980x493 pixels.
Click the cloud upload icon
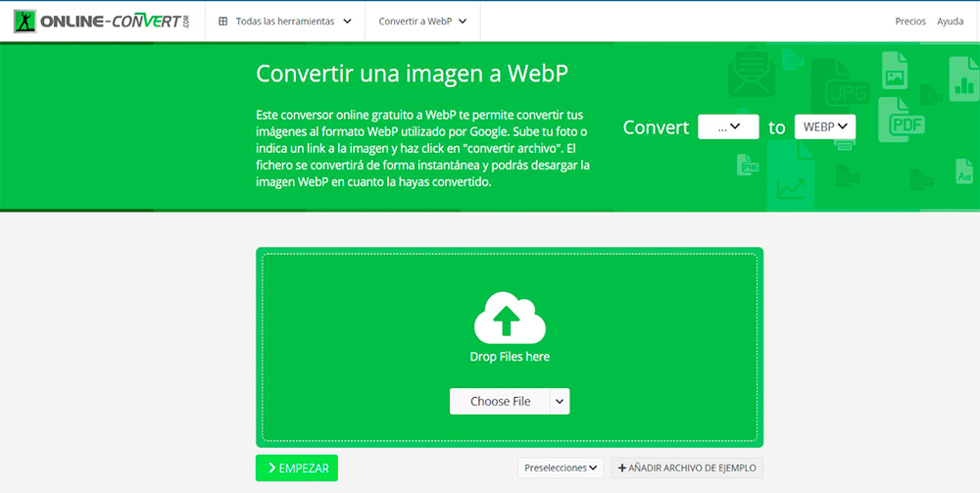(510, 318)
